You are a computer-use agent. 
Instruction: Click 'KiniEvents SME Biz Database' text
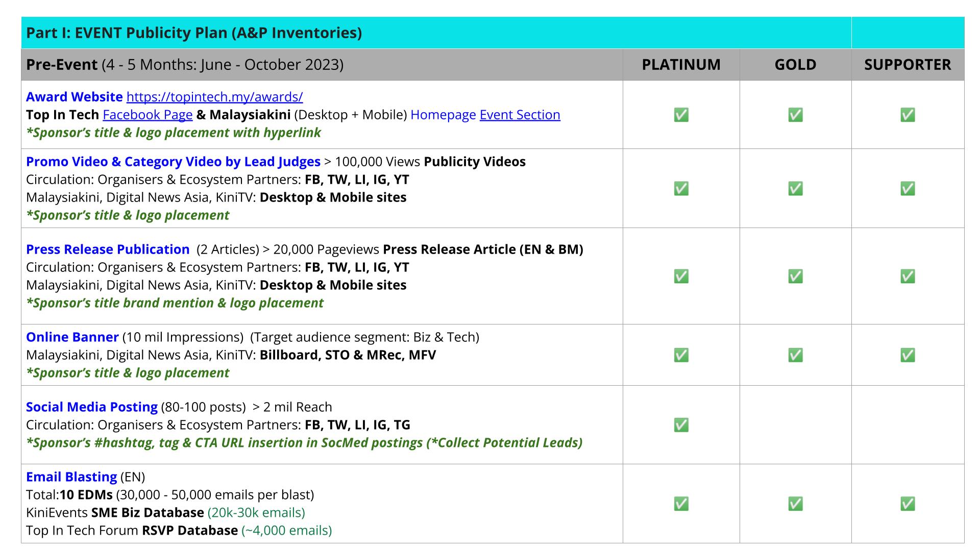click(x=115, y=513)
